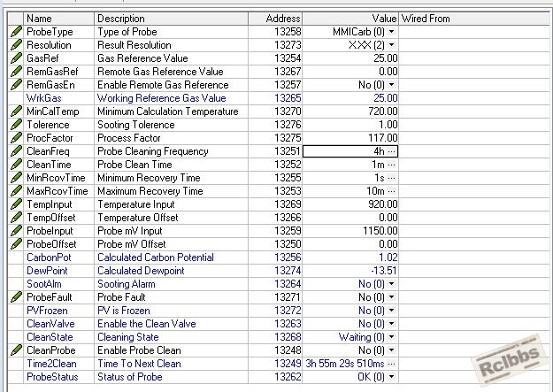Click the Working Reference Gas Value description
Screen dimensions: 553x392
click(162, 98)
